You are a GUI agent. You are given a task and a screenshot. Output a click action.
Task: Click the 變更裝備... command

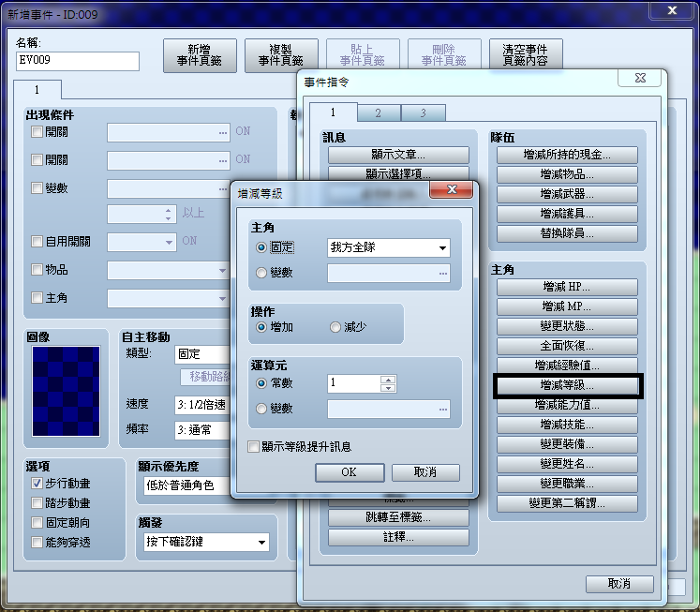point(567,444)
